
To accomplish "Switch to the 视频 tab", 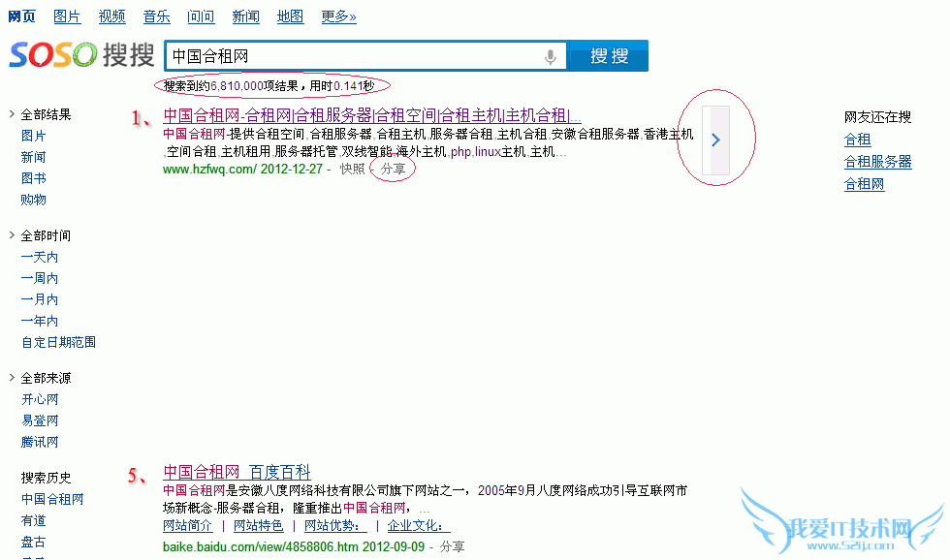I will coord(111,16).
